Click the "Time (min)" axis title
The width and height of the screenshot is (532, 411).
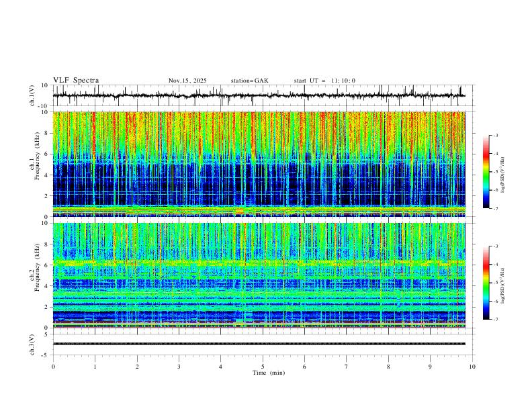(269, 373)
